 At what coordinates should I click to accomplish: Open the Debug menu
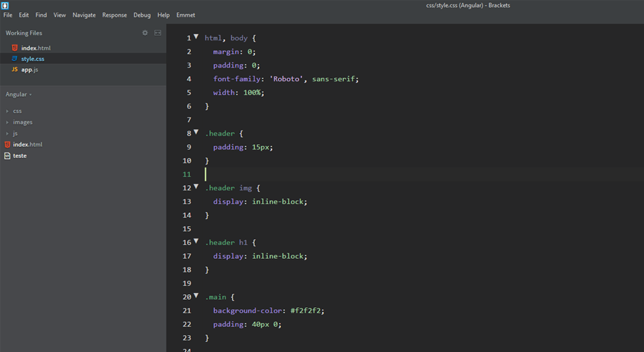pyautogui.click(x=142, y=15)
